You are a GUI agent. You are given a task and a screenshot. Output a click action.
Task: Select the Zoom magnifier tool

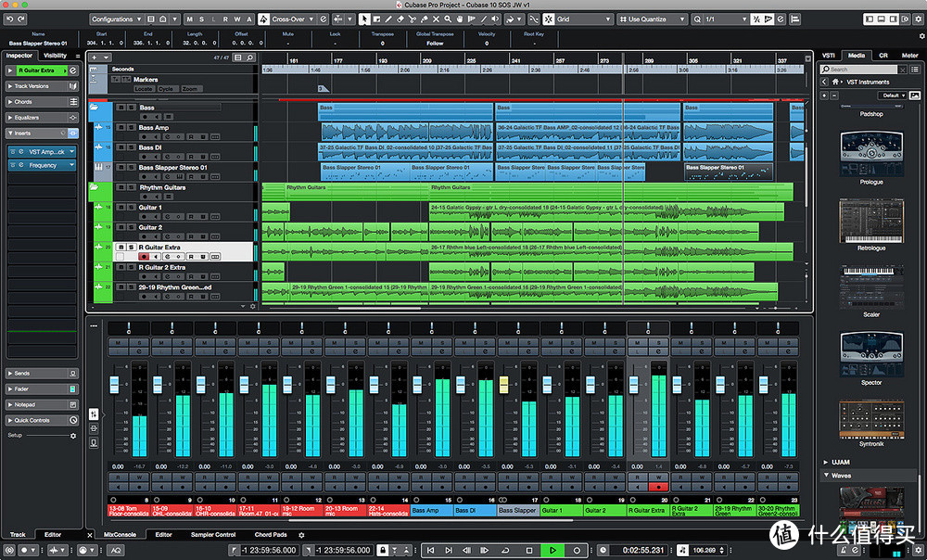coord(448,19)
